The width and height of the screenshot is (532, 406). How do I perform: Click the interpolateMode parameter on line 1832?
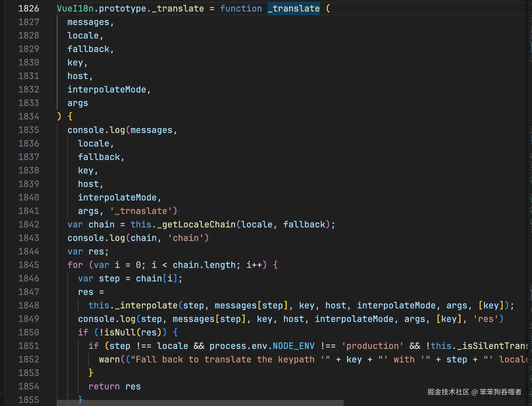tap(107, 89)
